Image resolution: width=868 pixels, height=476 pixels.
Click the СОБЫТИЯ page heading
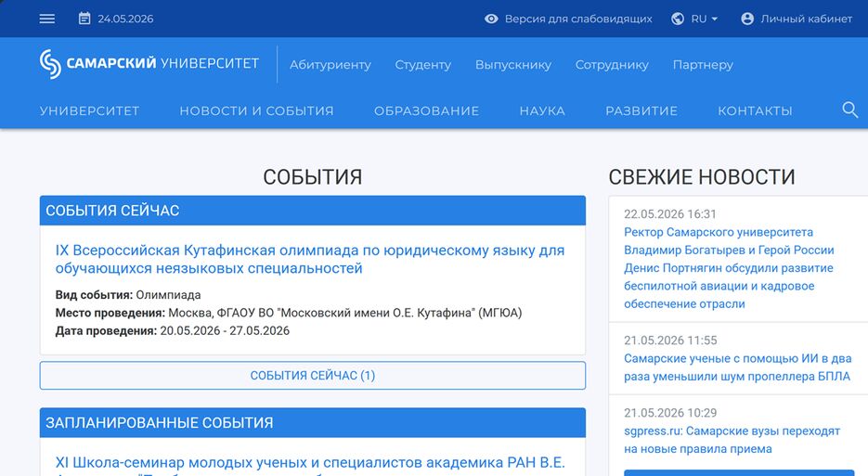313,177
